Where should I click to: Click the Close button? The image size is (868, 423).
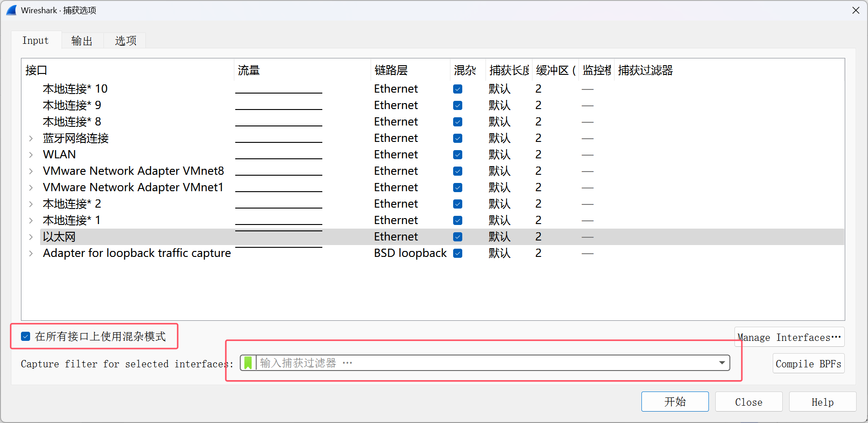pos(749,402)
